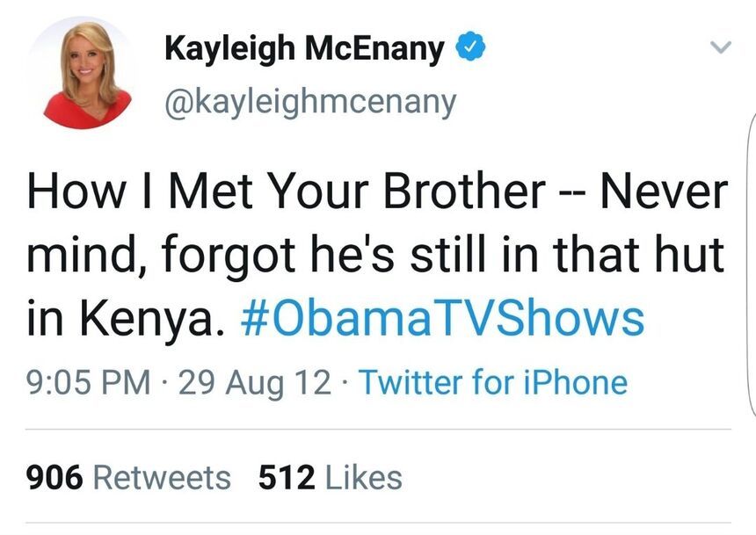Click the Twitter for iPhone source link
This screenshot has height=535, width=756.
coord(492,383)
